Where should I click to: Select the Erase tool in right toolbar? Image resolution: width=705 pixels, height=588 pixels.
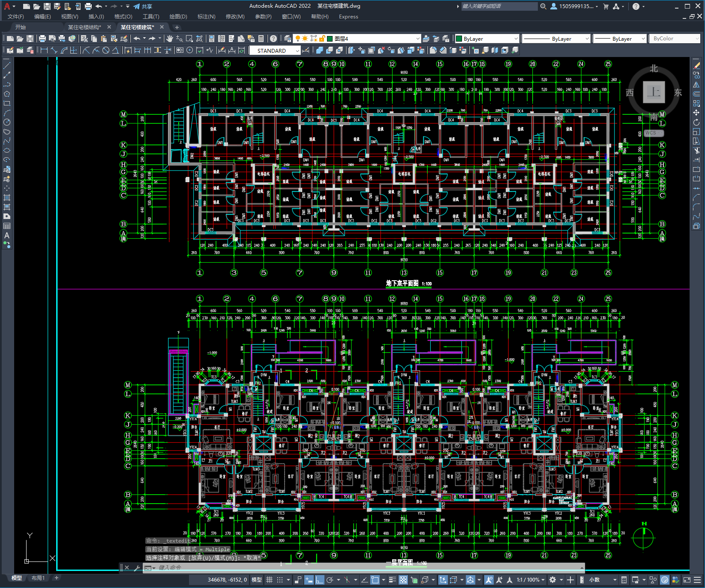coord(696,66)
